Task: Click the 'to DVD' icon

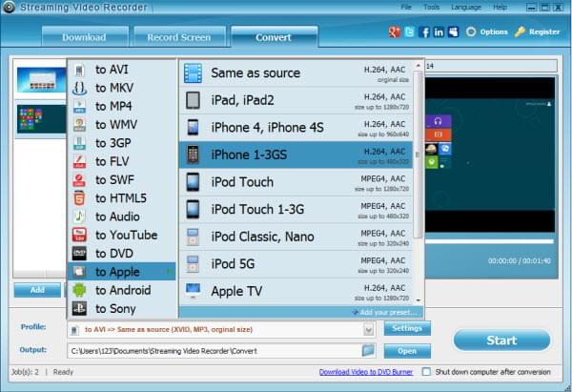Action: click(x=79, y=254)
